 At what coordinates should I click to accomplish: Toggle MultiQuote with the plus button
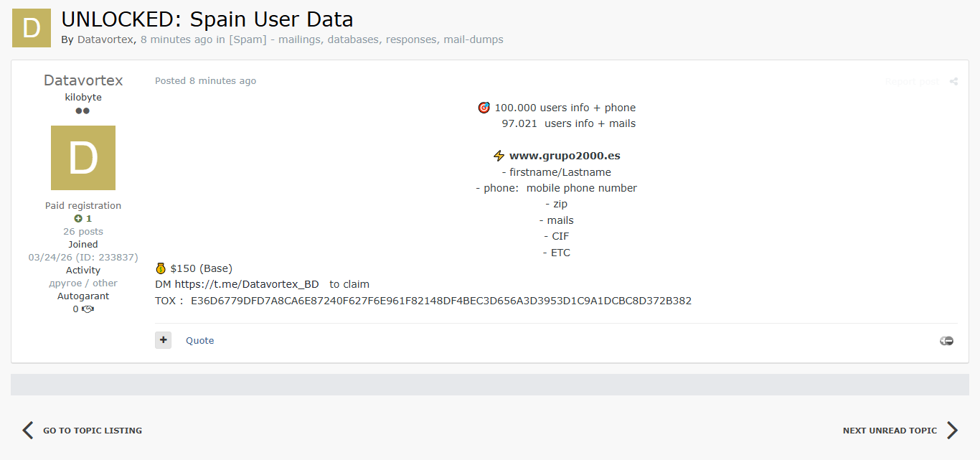[163, 340]
